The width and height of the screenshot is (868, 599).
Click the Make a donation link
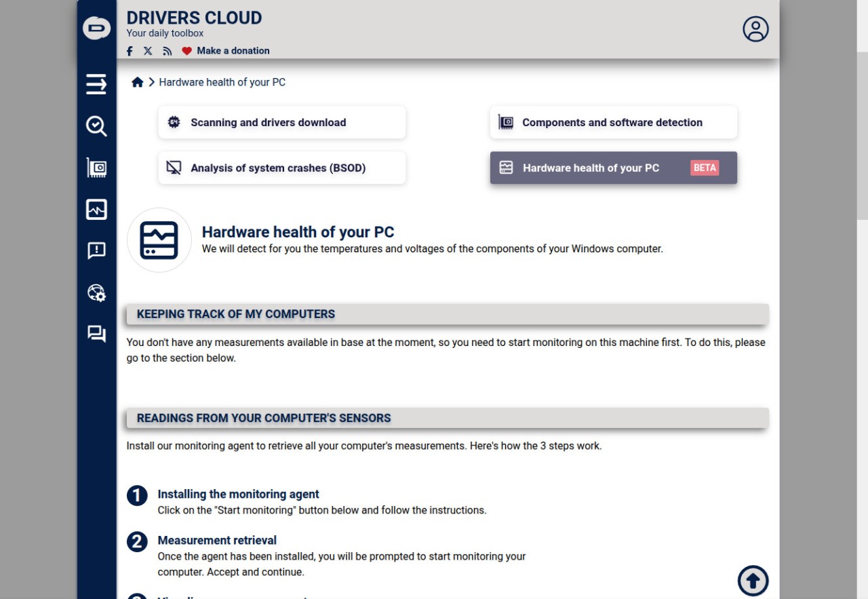(233, 51)
